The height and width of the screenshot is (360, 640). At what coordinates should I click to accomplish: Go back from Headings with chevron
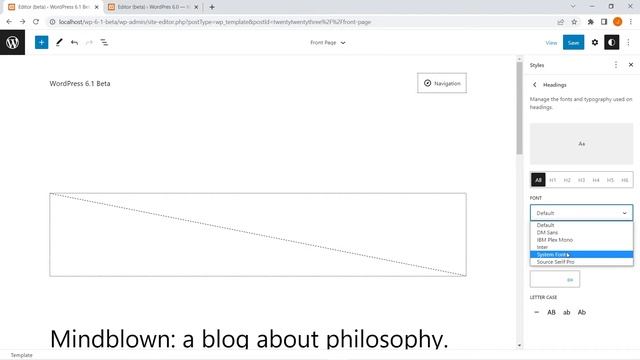pyautogui.click(x=535, y=85)
